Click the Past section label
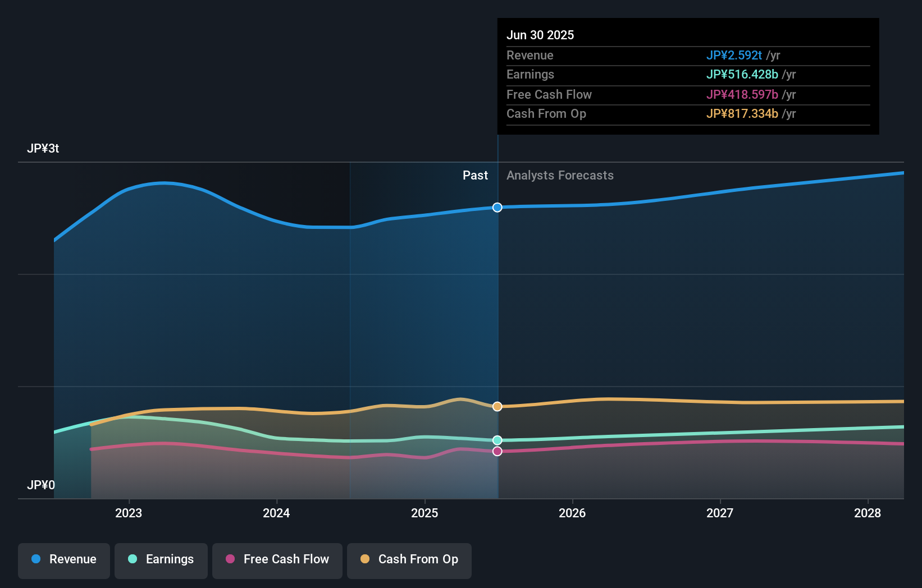922x588 pixels. pyautogui.click(x=476, y=175)
